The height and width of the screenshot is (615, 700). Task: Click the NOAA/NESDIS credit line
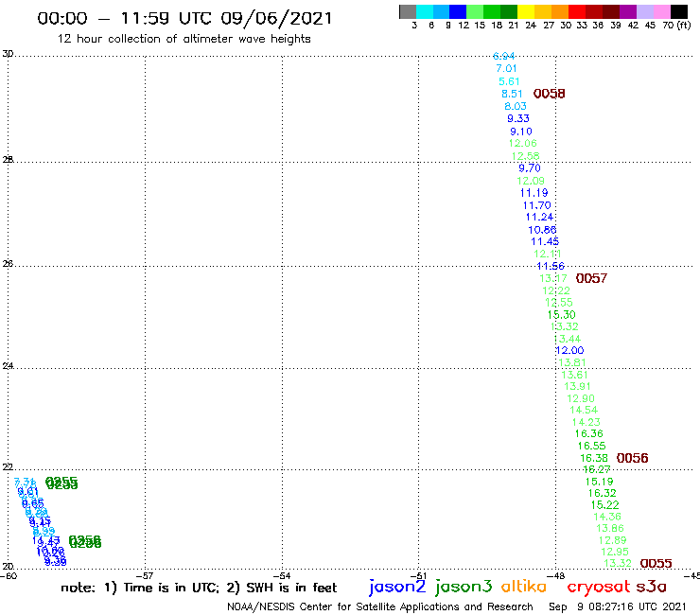(x=380, y=606)
